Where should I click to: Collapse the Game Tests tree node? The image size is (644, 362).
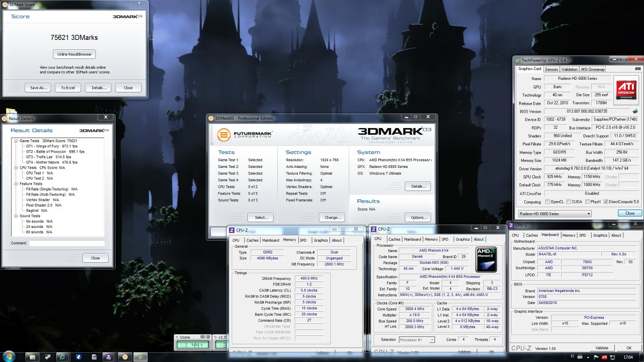pos(16,141)
